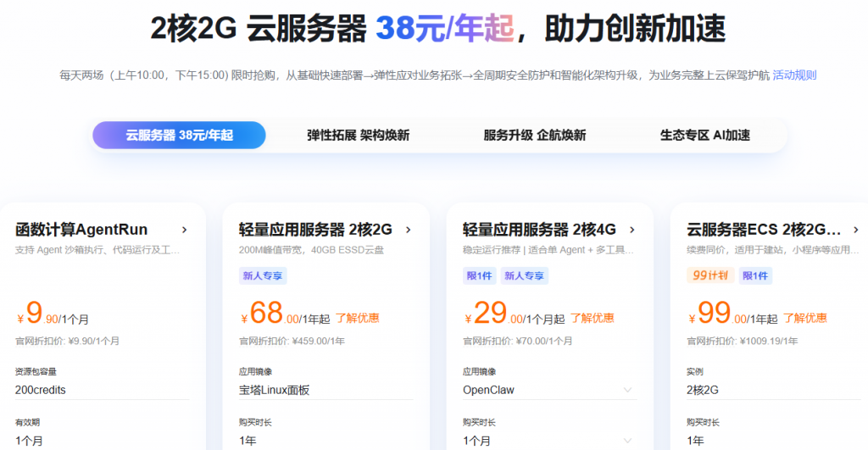Switch to the 服务升级 企航焕新 tab
Image resolution: width=868 pixels, height=450 pixels.
tap(535, 135)
